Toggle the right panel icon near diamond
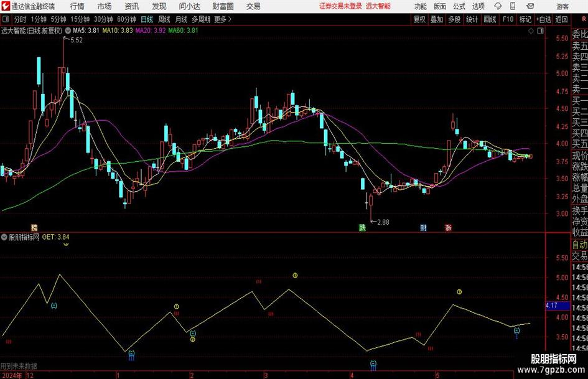Screen dimensions: 588x379 [540, 31]
